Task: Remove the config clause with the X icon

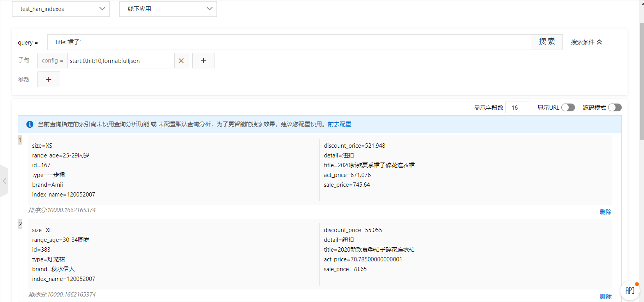Action: (181, 61)
